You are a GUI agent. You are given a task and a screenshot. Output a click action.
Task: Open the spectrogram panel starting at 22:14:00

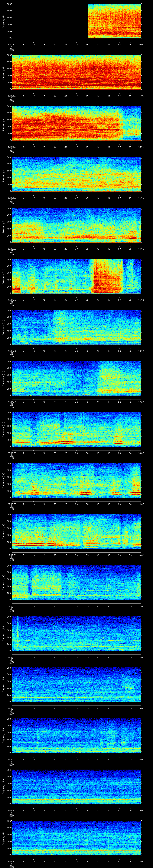tap(77, 276)
